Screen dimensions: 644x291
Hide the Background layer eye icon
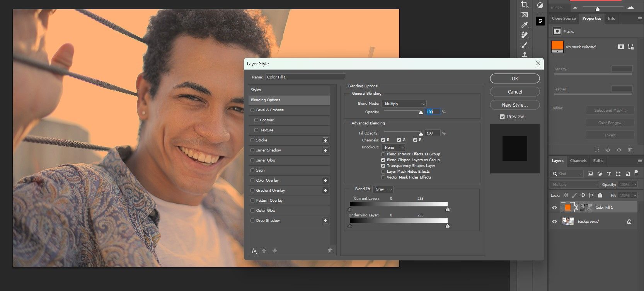tap(554, 221)
